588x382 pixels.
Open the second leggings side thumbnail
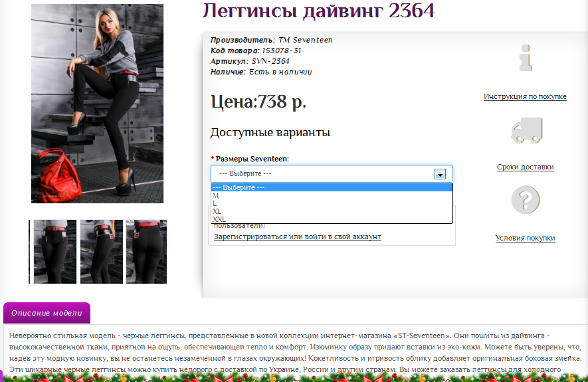[101, 252]
